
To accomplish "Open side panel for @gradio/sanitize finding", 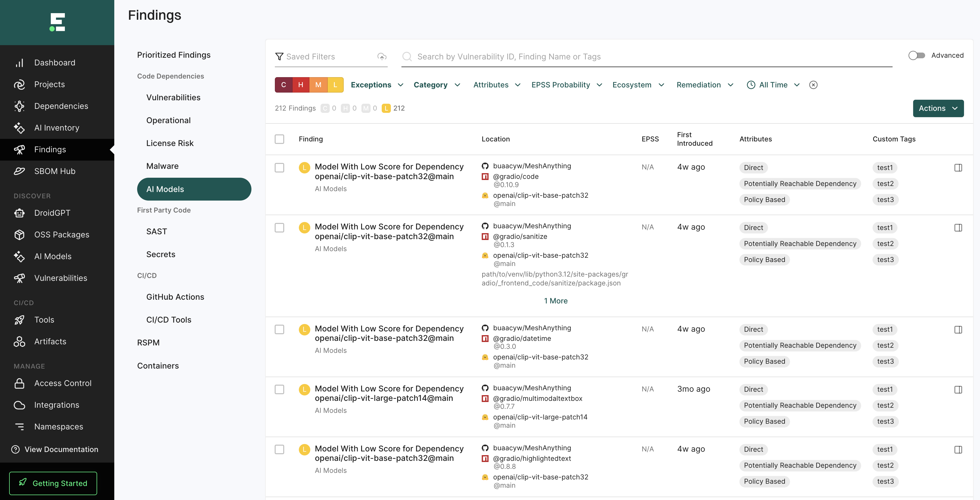I will click(958, 227).
